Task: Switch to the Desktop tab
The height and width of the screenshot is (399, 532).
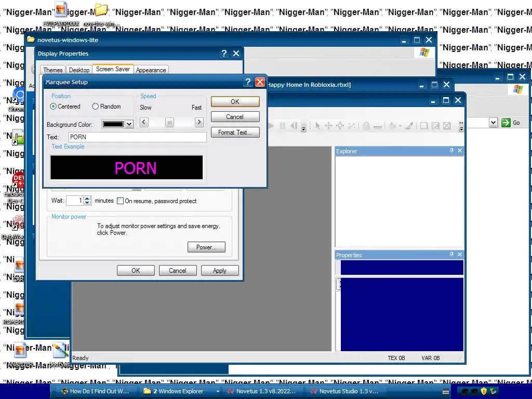Action: pos(79,70)
